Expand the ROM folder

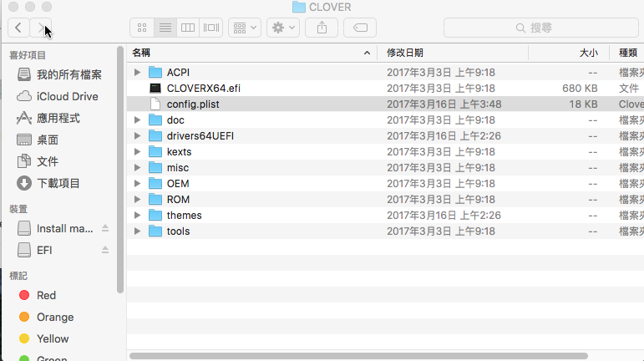pyautogui.click(x=137, y=200)
